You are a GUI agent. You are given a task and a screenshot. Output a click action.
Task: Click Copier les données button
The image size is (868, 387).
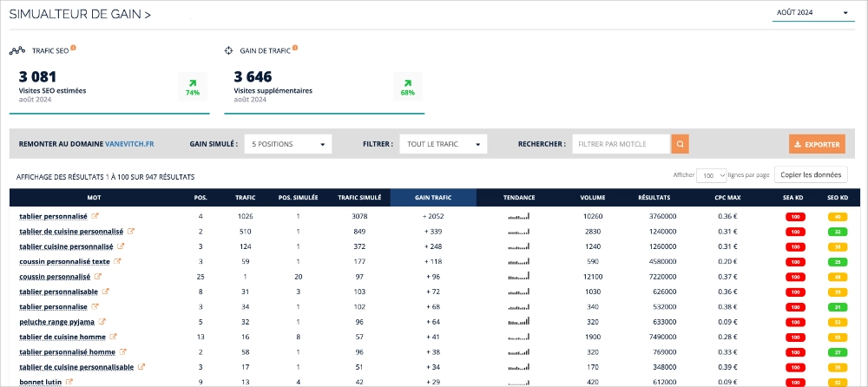coord(811,174)
